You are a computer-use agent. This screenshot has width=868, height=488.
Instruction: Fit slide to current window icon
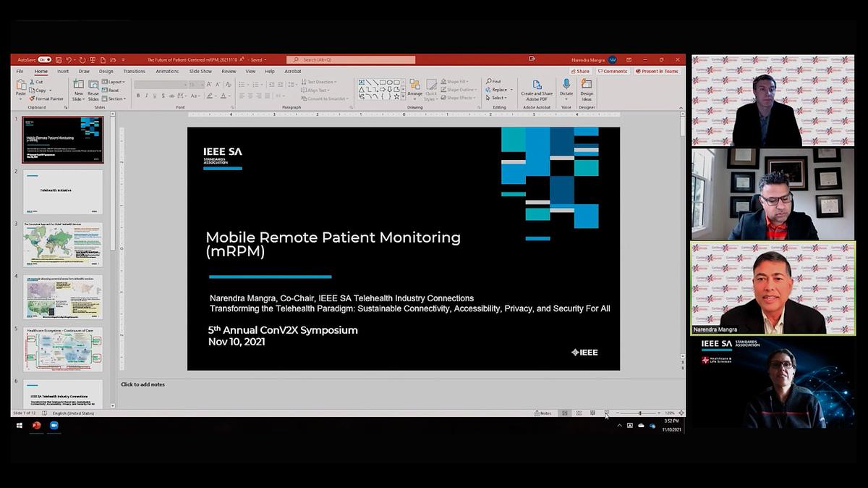point(681,413)
